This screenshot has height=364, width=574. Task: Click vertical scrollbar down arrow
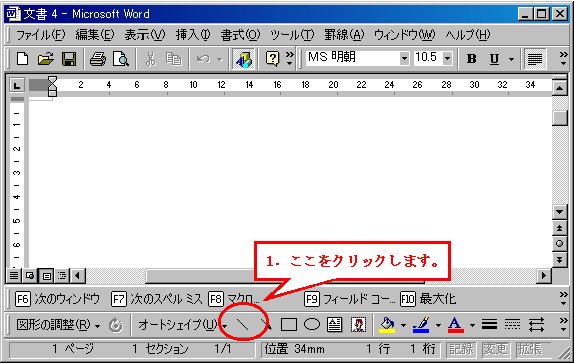pos(559,212)
